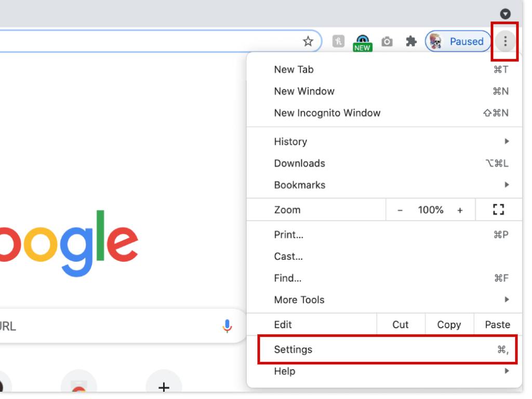
Task: Choose New Window menu item
Action: [384, 91]
